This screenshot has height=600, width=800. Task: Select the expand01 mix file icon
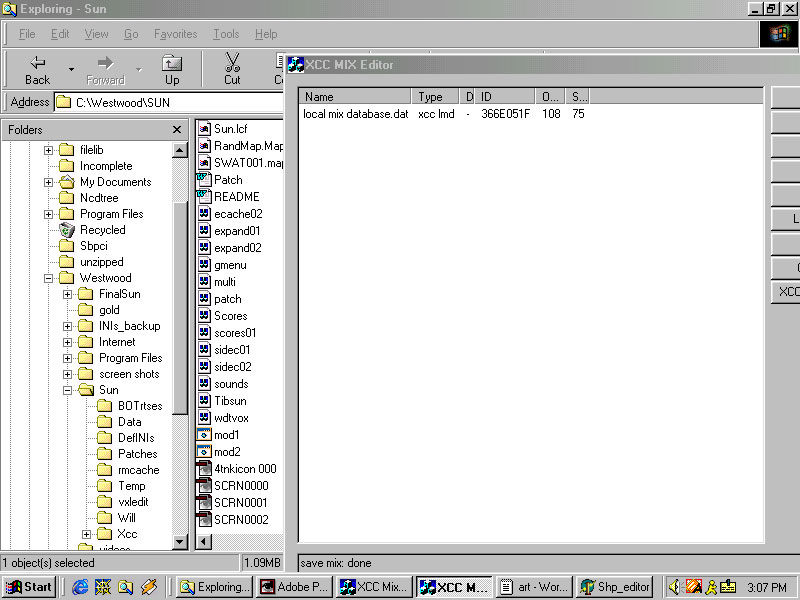tap(204, 231)
